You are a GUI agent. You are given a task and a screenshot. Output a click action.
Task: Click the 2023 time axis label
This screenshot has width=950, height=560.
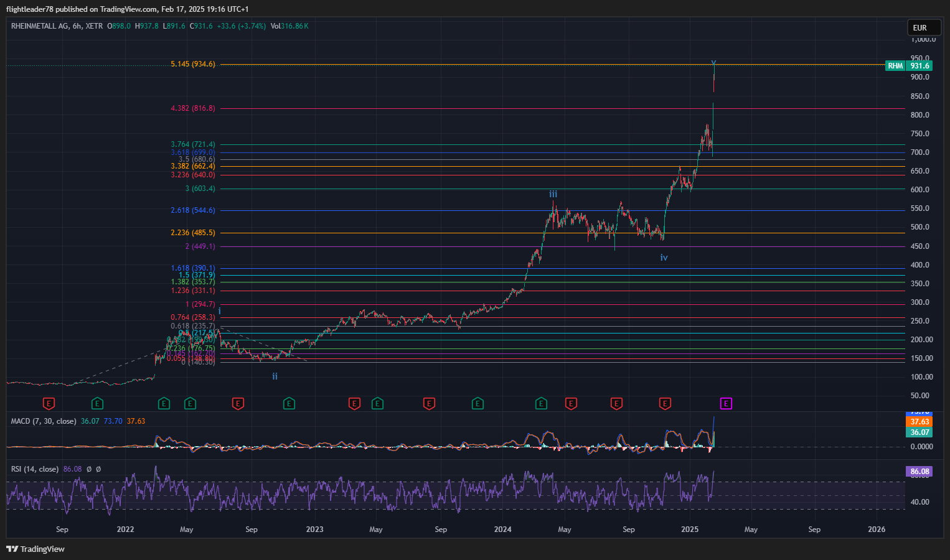click(314, 530)
